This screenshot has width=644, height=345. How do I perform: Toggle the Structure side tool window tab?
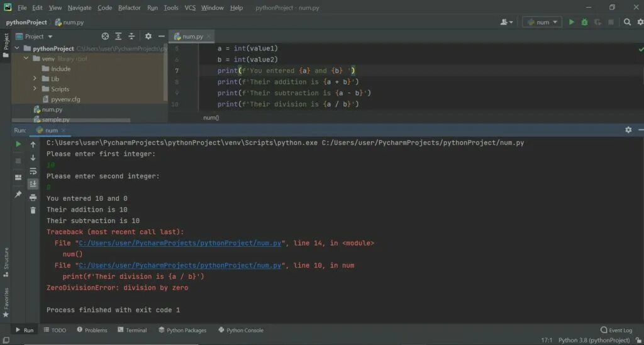click(6, 261)
